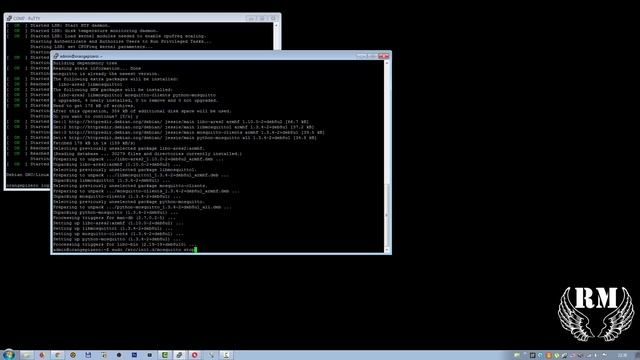Click the prompt line with 'sudo /etc/init.d/mosquitto stop'
Viewport: 640px width, 360px height.
click(124, 249)
